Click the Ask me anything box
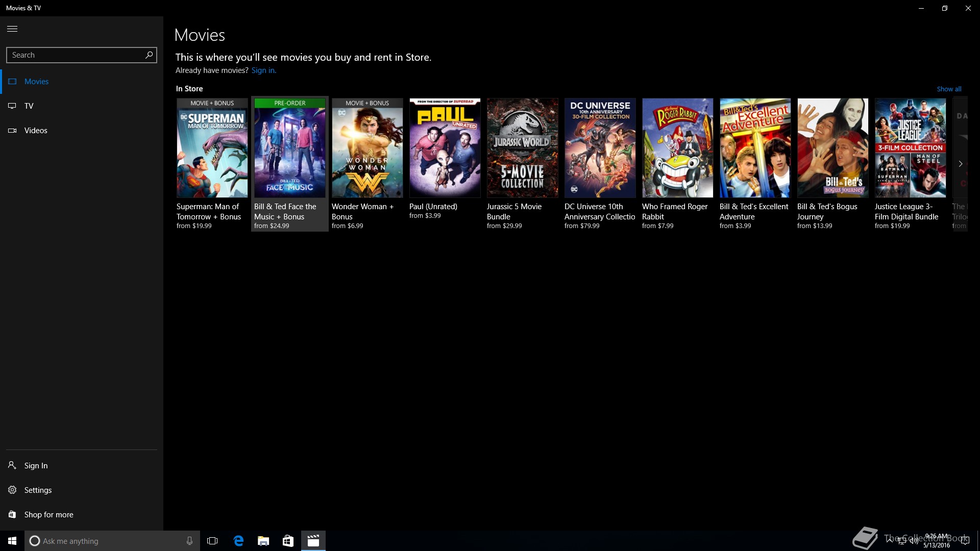Image resolution: width=980 pixels, height=551 pixels. click(x=112, y=541)
